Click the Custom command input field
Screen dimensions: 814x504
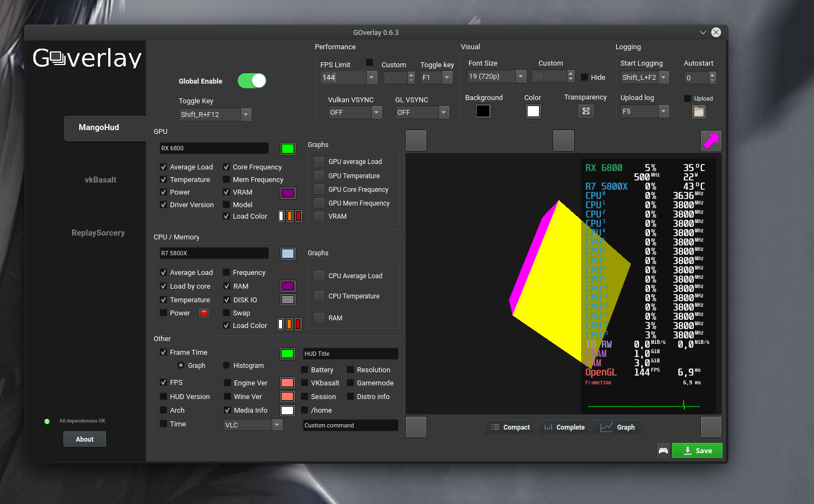350,425
